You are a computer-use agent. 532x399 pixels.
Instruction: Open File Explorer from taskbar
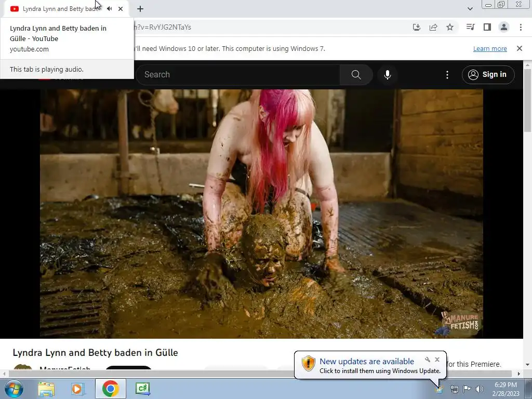(x=46, y=389)
